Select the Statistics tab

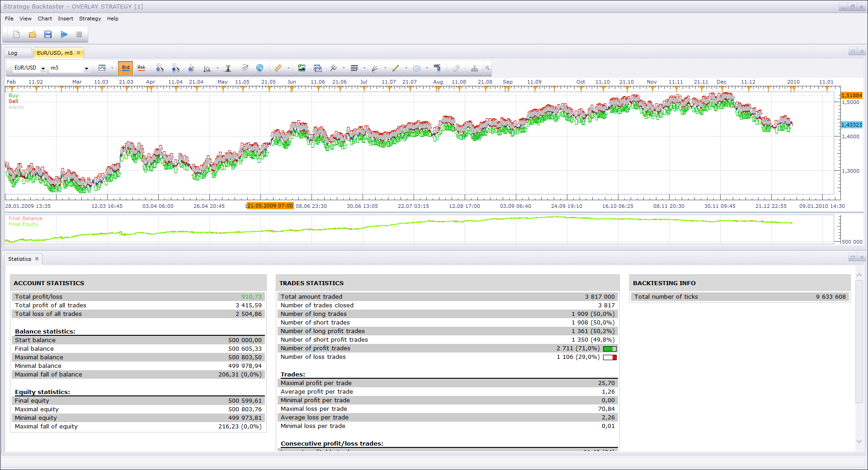tap(19, 259)
